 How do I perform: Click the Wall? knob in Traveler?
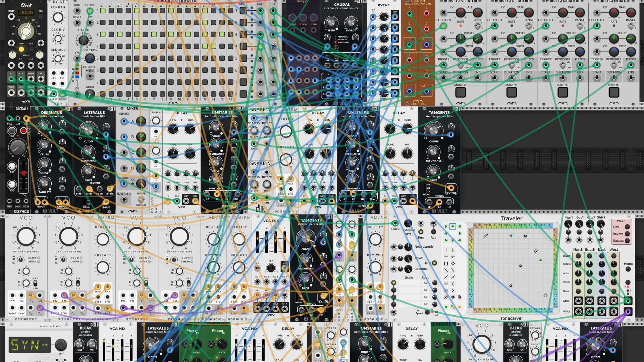click(x=568, y=224)
